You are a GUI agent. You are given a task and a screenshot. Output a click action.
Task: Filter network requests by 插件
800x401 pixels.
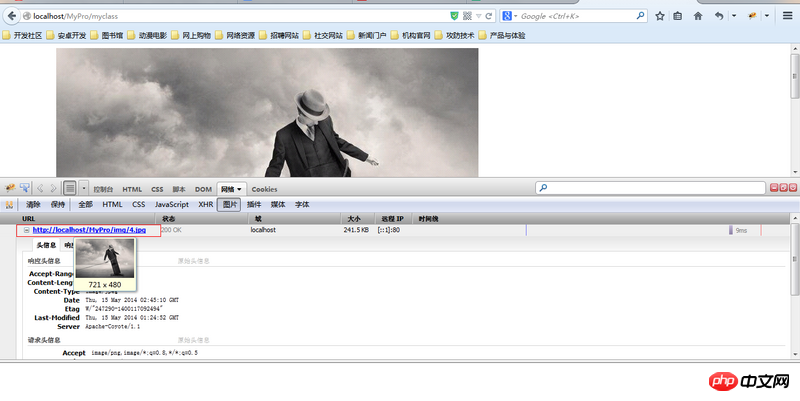point(254,205)
